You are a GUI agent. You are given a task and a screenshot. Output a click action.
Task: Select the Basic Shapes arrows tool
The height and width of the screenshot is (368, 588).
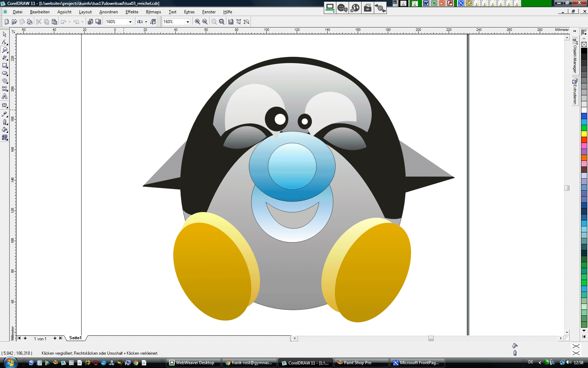point(5,89)
